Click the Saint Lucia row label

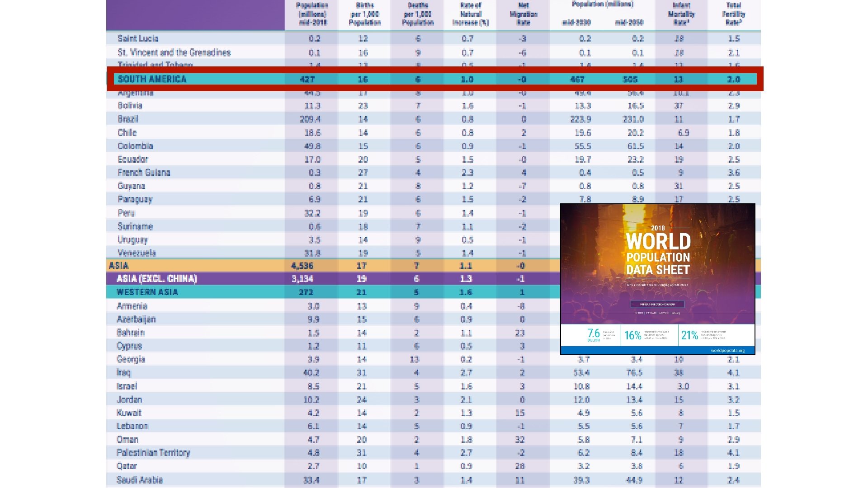pos(138,38)
